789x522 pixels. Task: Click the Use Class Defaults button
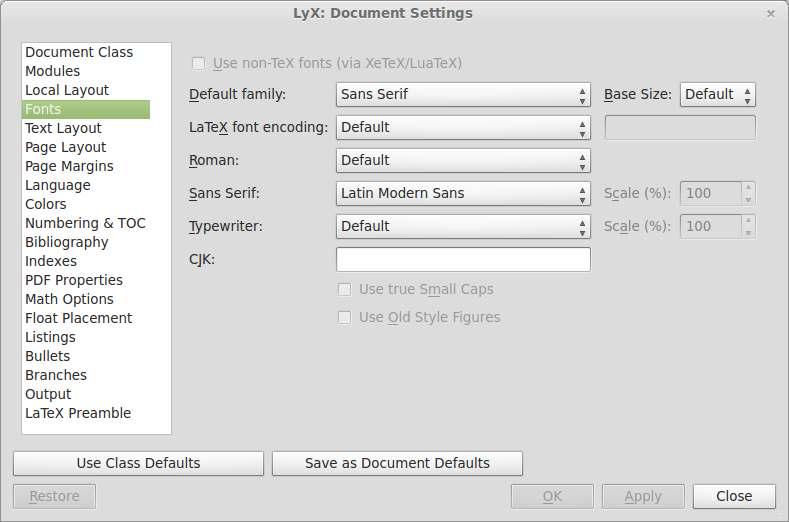coord(138,463)
